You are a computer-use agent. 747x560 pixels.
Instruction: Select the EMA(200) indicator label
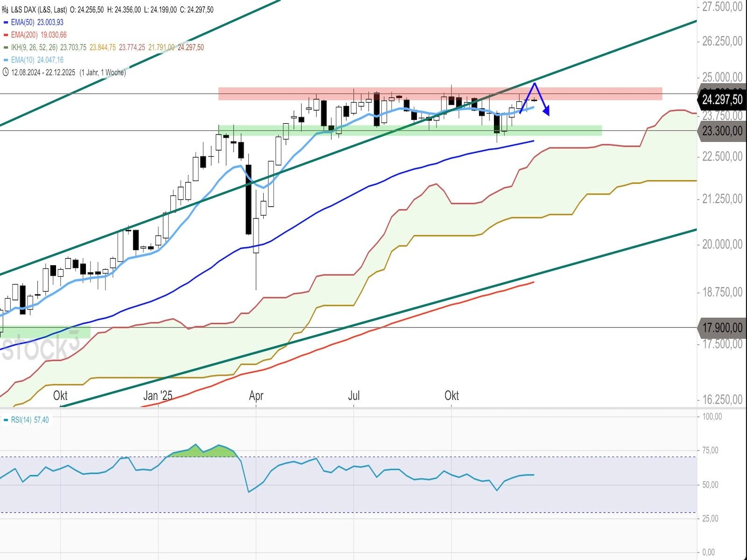[x=25, y=35]
